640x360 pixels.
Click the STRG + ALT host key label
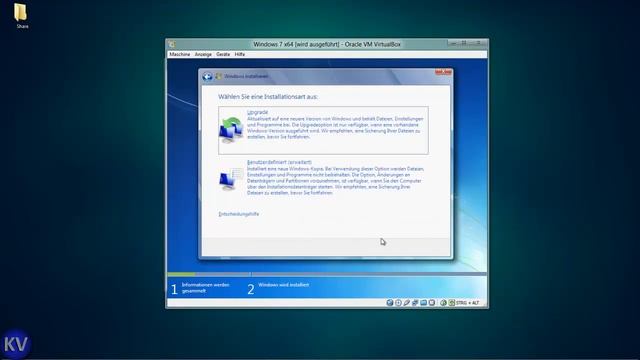pos(467,303)
